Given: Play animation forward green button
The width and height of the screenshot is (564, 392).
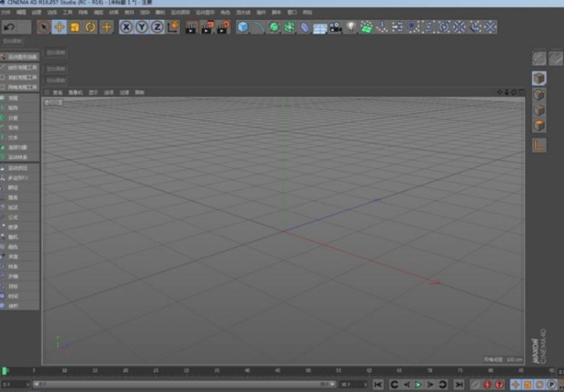Looking at the screenshot, I should click(x=418, y=385).
